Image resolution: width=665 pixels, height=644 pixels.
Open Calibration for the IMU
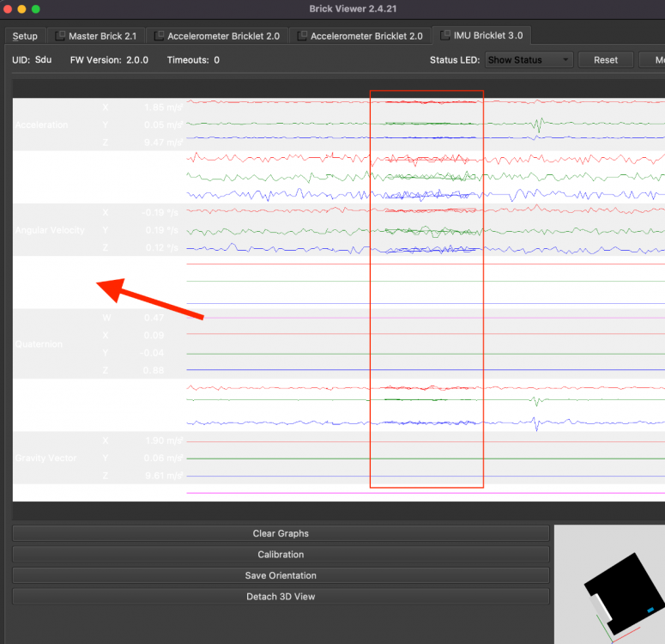click(x=281, y=555)
